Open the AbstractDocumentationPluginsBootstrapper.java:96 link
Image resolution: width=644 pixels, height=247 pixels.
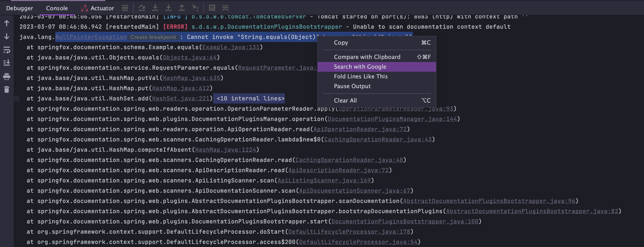[489, 201]
